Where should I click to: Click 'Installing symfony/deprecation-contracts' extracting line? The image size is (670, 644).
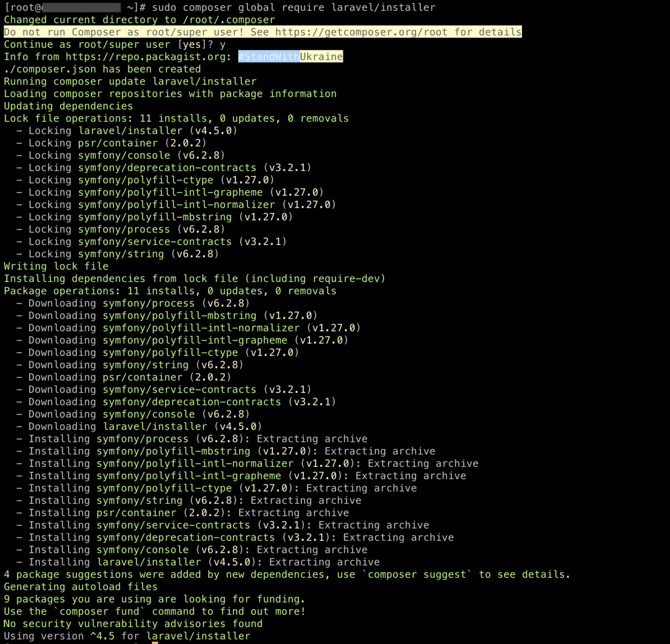(x=235, y=537)
